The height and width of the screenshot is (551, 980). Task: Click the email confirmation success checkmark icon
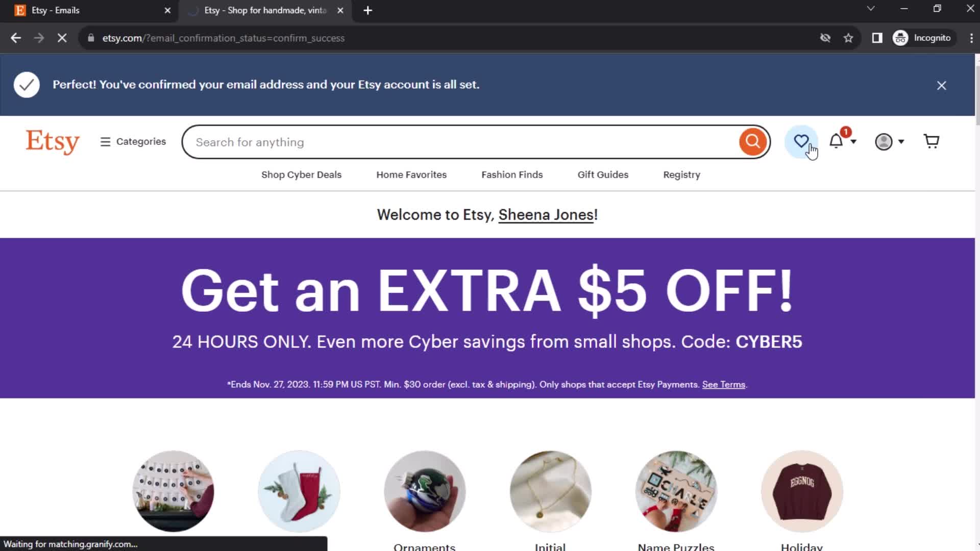[26, 84]
